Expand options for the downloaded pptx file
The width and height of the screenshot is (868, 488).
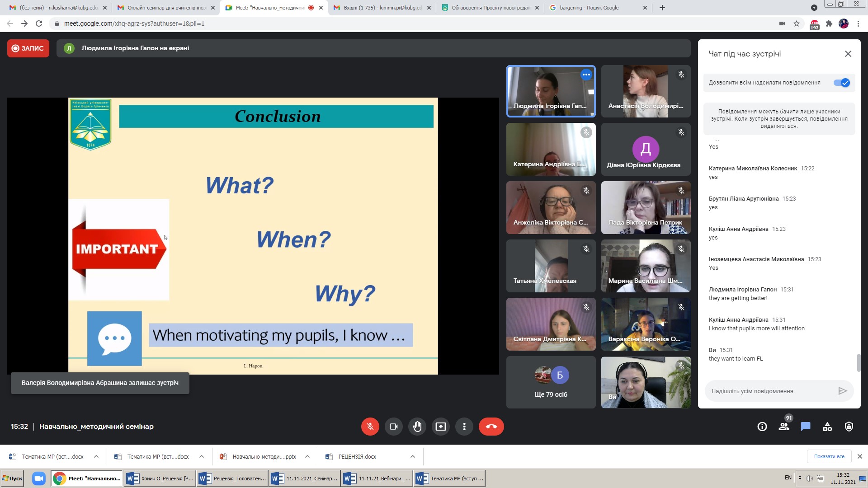coord(307,456)
